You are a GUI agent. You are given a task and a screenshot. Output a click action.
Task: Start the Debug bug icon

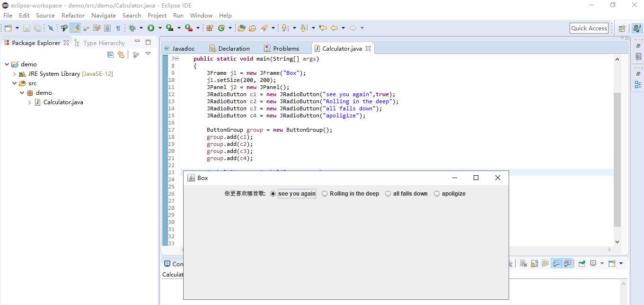click(132, 28)
